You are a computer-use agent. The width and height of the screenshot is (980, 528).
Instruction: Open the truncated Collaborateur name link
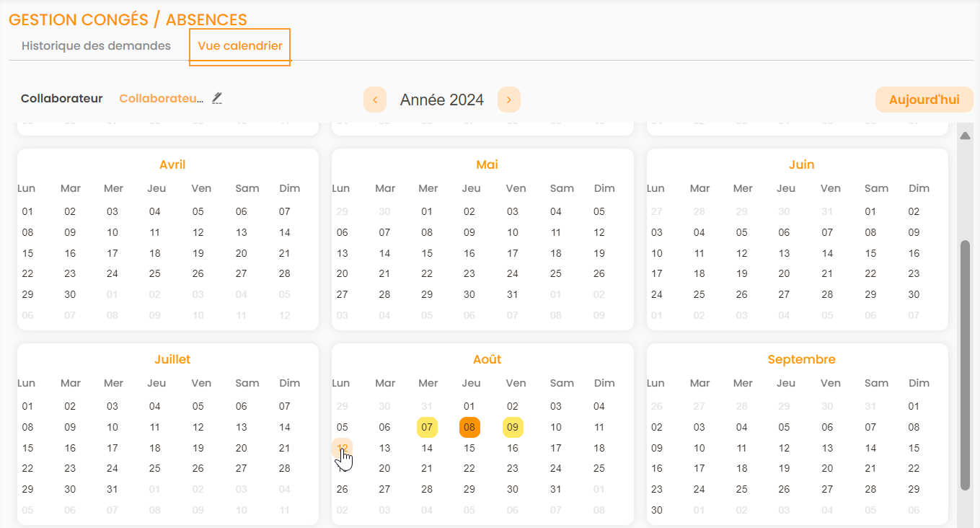pos(162,99)
